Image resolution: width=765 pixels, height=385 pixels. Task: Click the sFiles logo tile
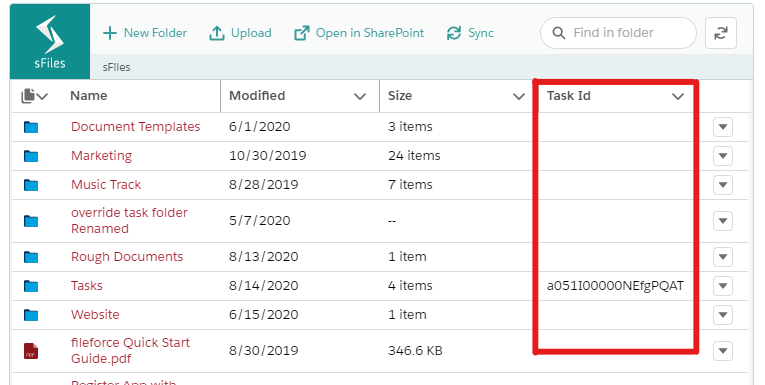[50, 42]
